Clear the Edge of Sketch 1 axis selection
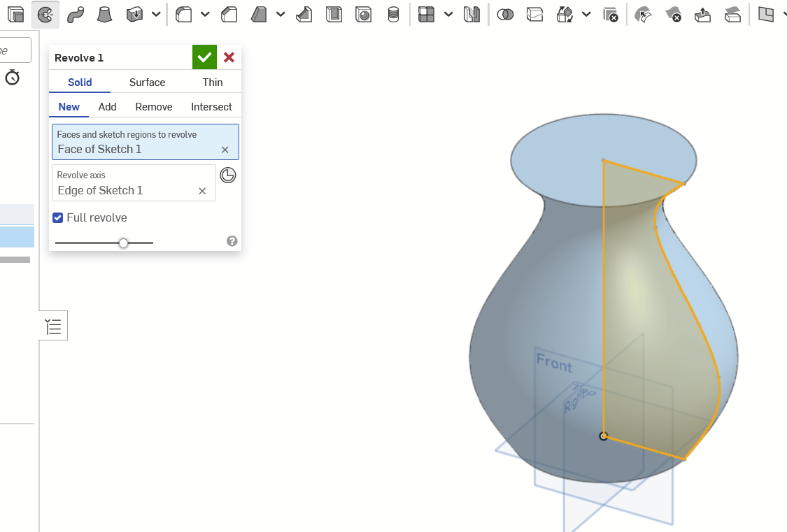The height and width of the screenshot is (532, 787). (x=202, y=191)
